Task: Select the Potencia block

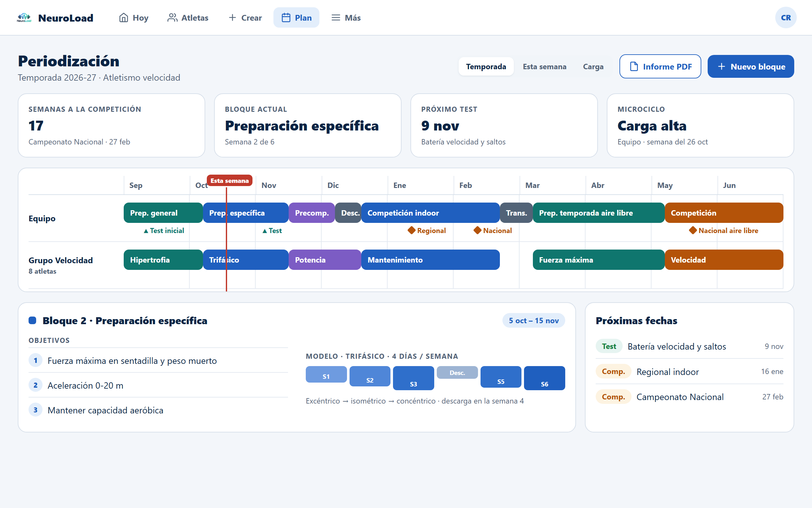Action: 324,260
